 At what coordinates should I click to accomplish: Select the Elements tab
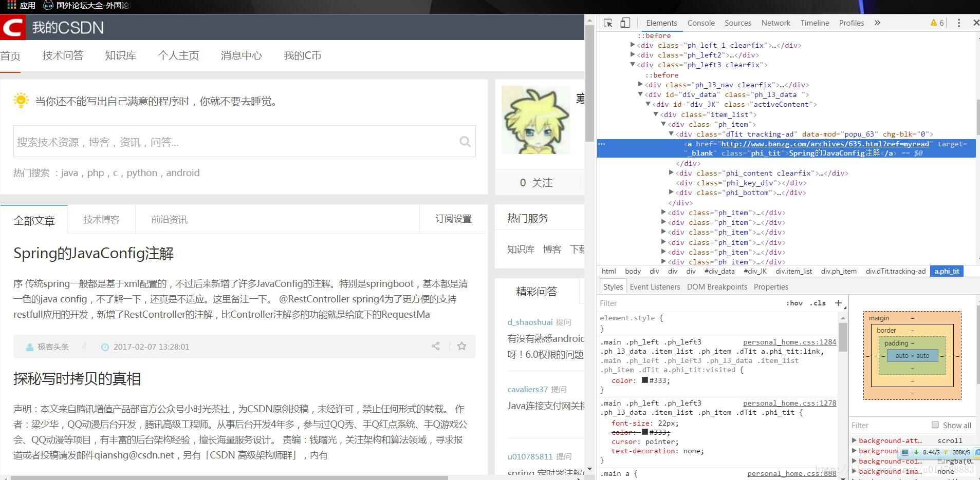point(661,23)
